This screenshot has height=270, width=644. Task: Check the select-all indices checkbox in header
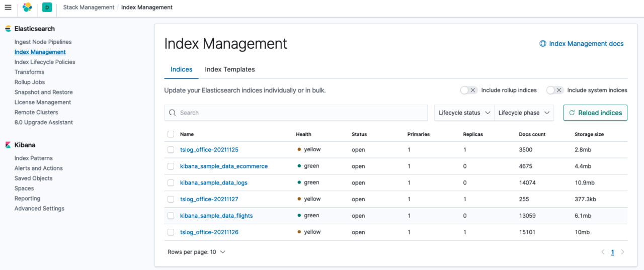pos(171,134)
